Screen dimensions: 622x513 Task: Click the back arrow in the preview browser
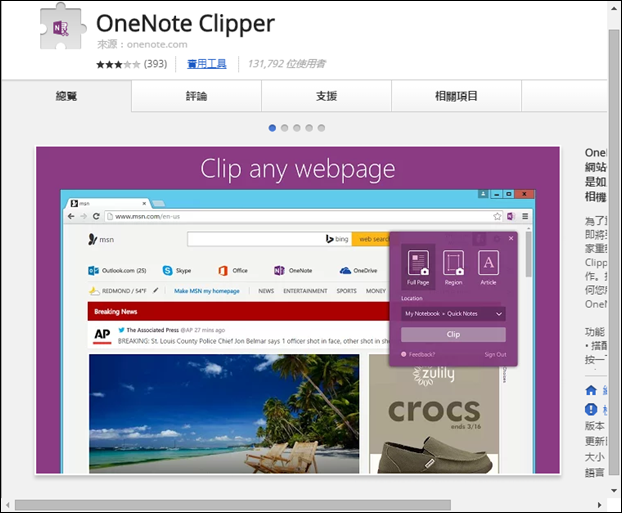tap(71, 216)
